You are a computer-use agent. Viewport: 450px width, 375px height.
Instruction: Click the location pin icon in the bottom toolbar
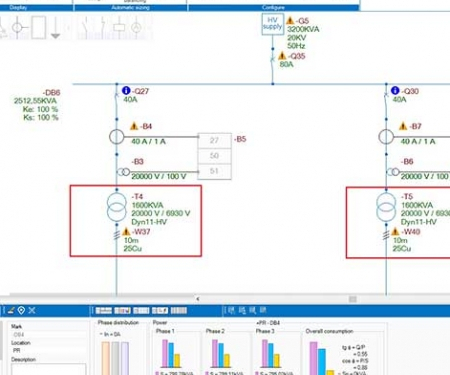coord(21,310)
